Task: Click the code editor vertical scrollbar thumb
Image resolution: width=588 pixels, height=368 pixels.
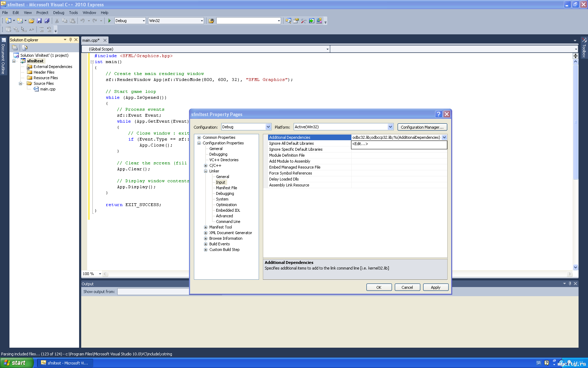Action: [x=575, y=123]
